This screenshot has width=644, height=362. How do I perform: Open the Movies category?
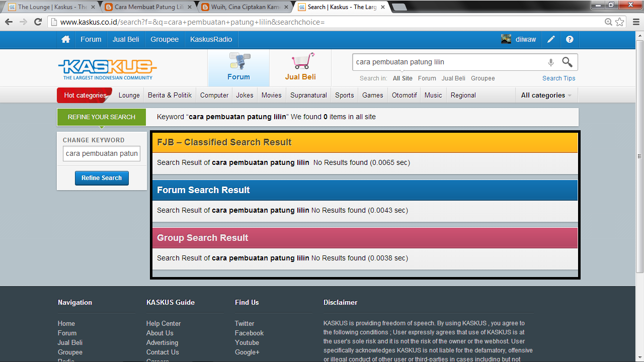pos(272,95)
